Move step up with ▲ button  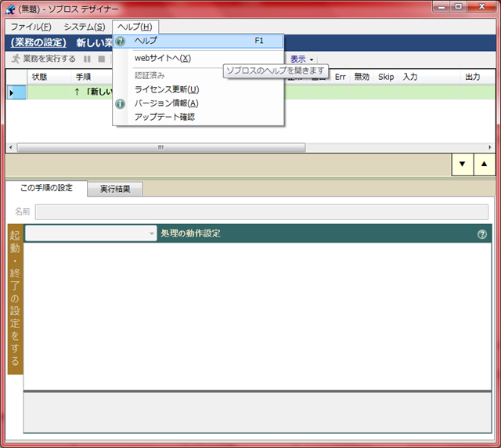click(485, 164)
